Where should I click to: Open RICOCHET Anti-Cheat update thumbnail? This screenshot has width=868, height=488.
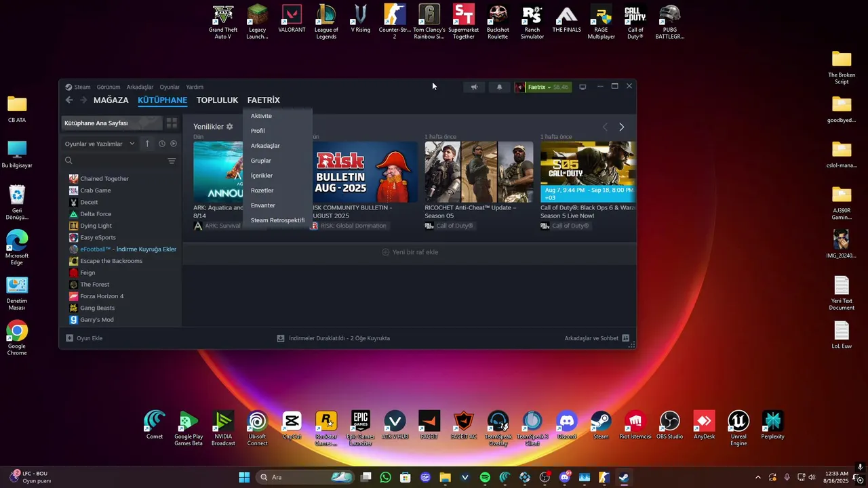coord(479,171)
